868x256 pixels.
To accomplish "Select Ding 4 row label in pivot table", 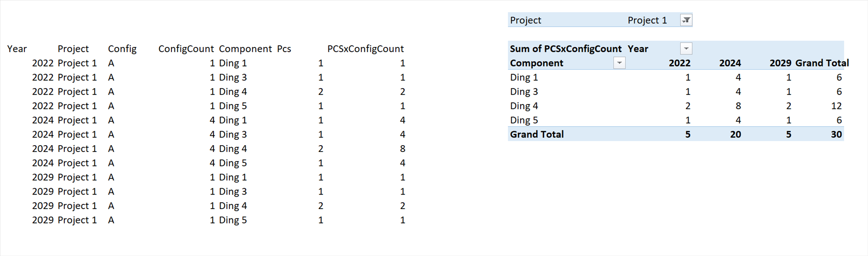I will [524, 106].
